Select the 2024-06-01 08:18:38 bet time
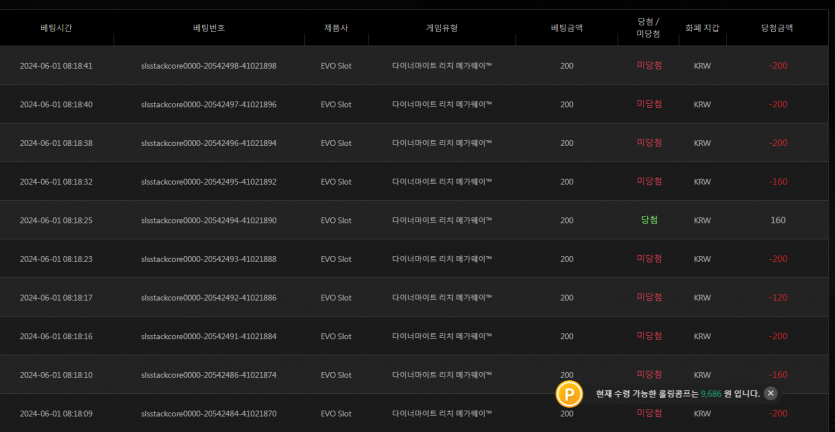Image resolution: width=835 pixels, height=432 pixels. (x=56, y=143)
